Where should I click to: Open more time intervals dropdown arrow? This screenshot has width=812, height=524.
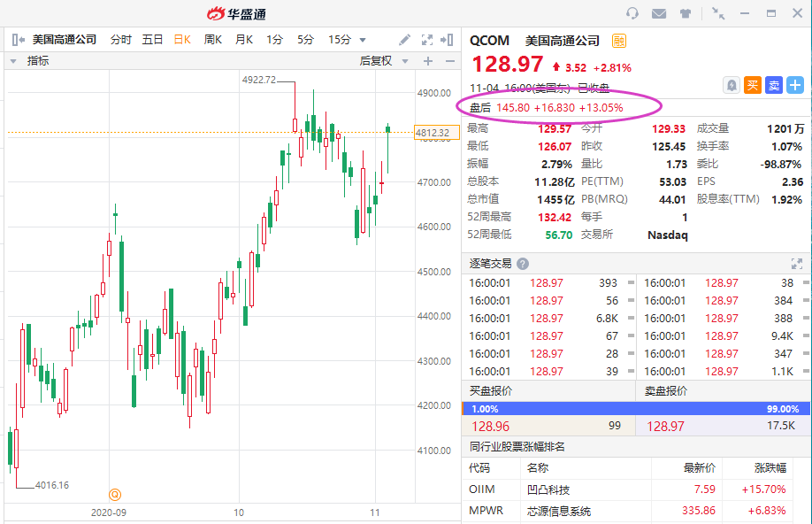(x=363, y=40)
